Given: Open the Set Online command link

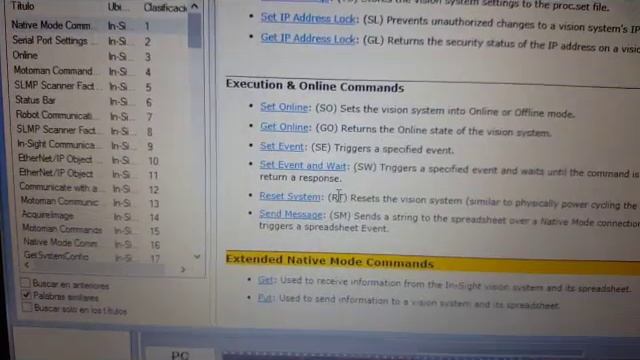Looking at the screenshot, I should pos(284,107).
